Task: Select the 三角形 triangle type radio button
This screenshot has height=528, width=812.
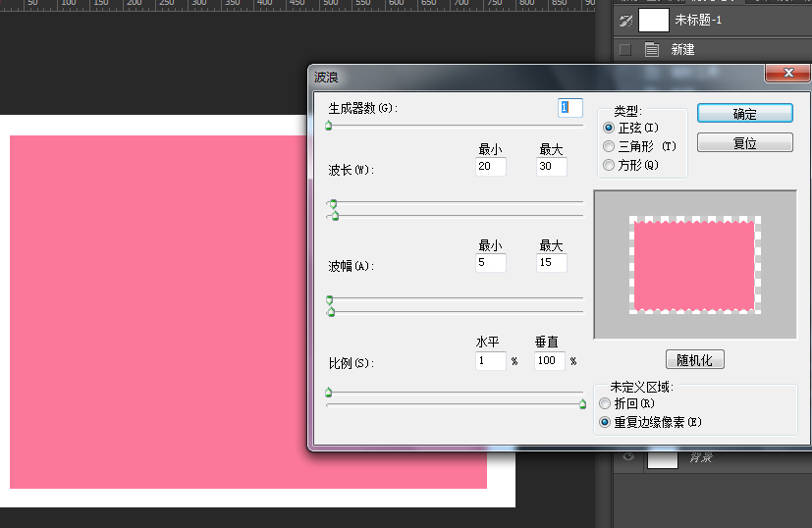Action: pyautogui.click(x=609, y=146)
